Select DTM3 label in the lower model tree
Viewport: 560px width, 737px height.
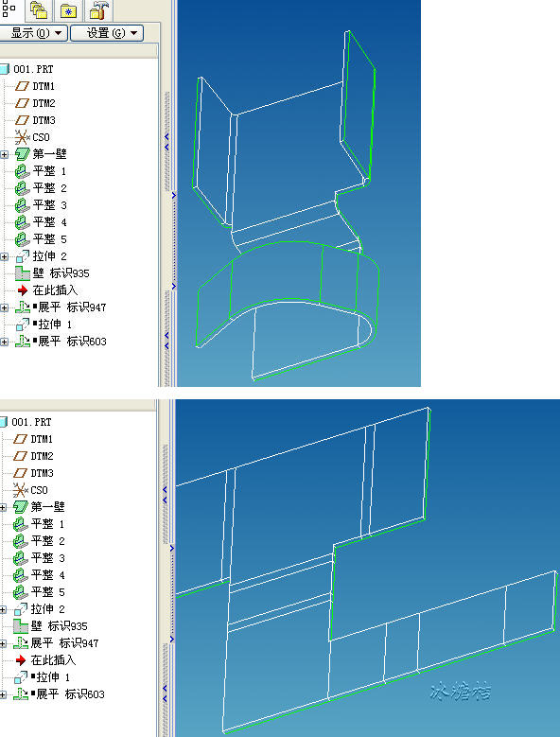pyautogui.click(x=42, y=473)
